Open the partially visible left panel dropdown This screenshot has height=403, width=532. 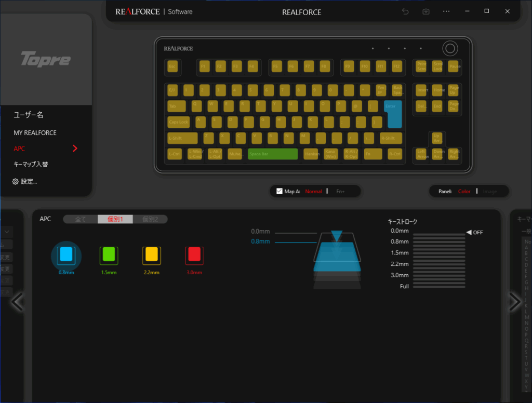point(6,232)
